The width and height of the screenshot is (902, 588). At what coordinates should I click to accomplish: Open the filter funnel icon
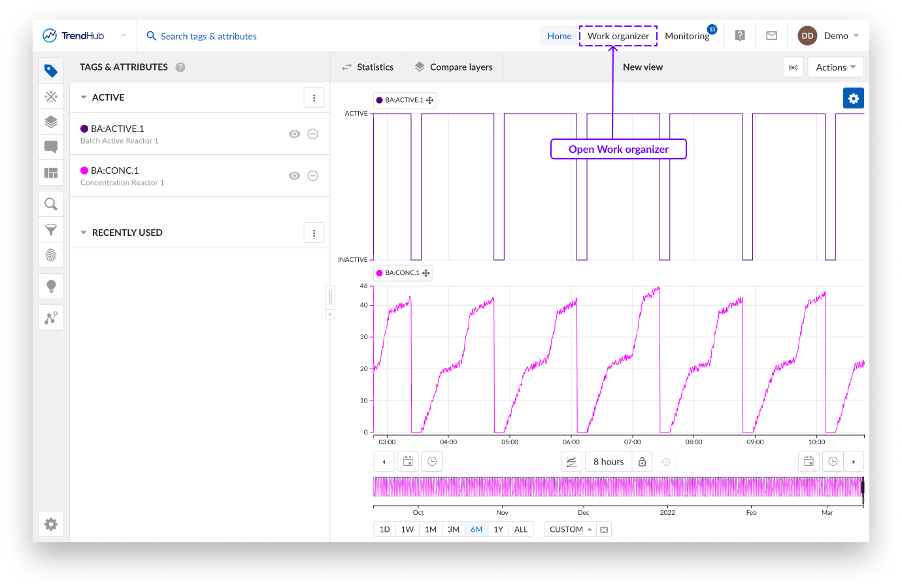51,230
